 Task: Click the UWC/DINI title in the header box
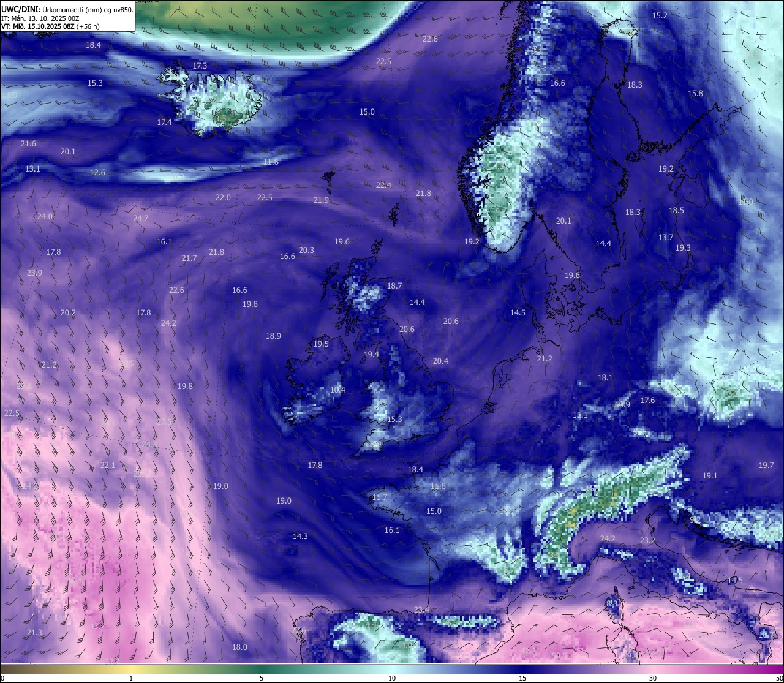coord(20,9)
